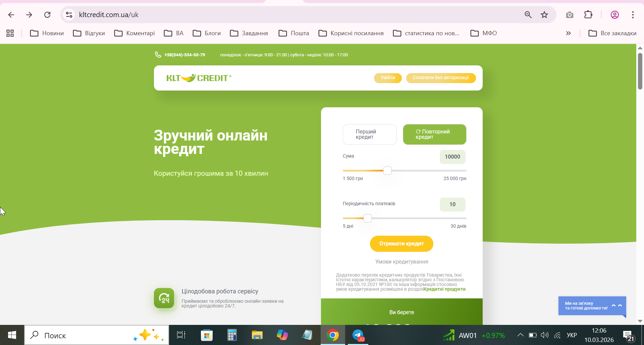Click the Windows Поиск search box
The image size is (644, 345).
[x=97, y=335]
